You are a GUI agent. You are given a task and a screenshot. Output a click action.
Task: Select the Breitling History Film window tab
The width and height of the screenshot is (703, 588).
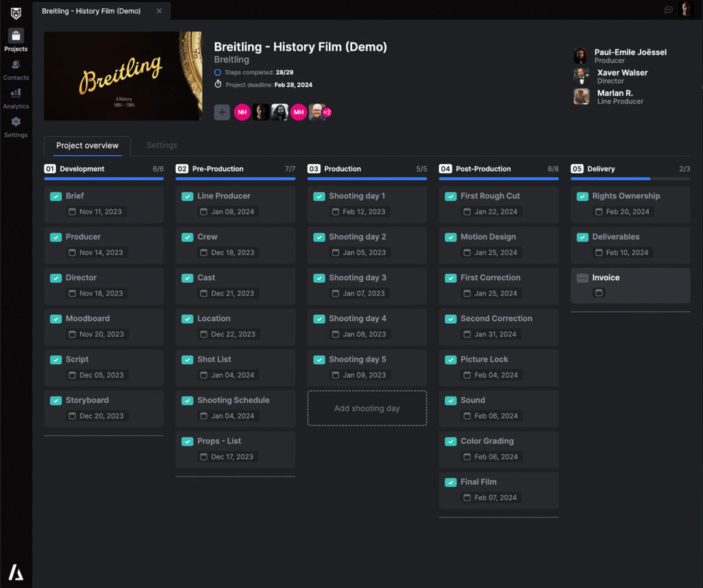(102, 11)
